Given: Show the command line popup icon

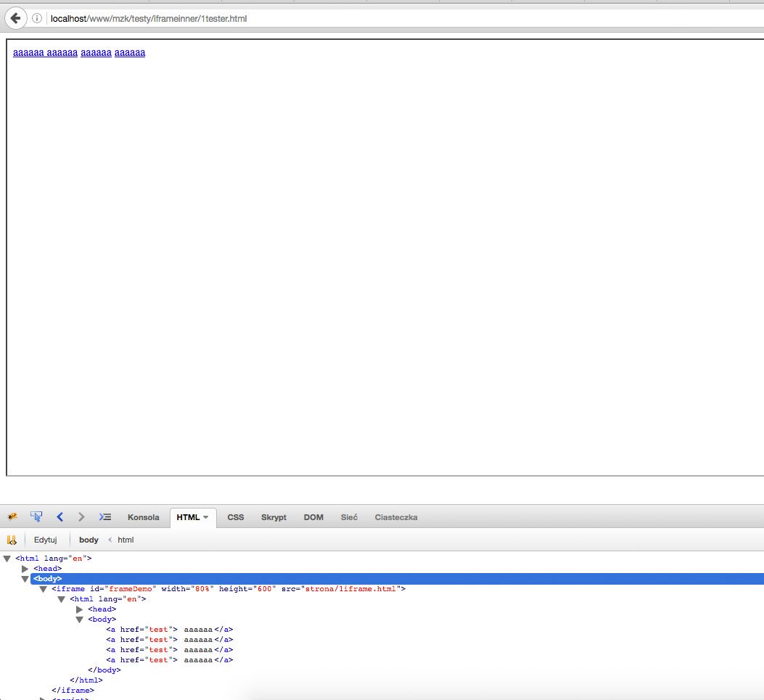Looking at the screenshot, I should click(104, 517).
